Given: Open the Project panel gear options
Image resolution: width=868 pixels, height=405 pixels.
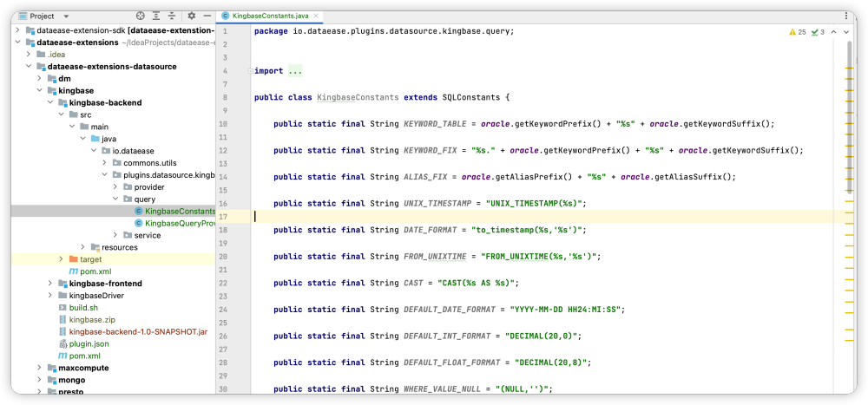Looking at the screenshot, I should [x=192, y=16].
